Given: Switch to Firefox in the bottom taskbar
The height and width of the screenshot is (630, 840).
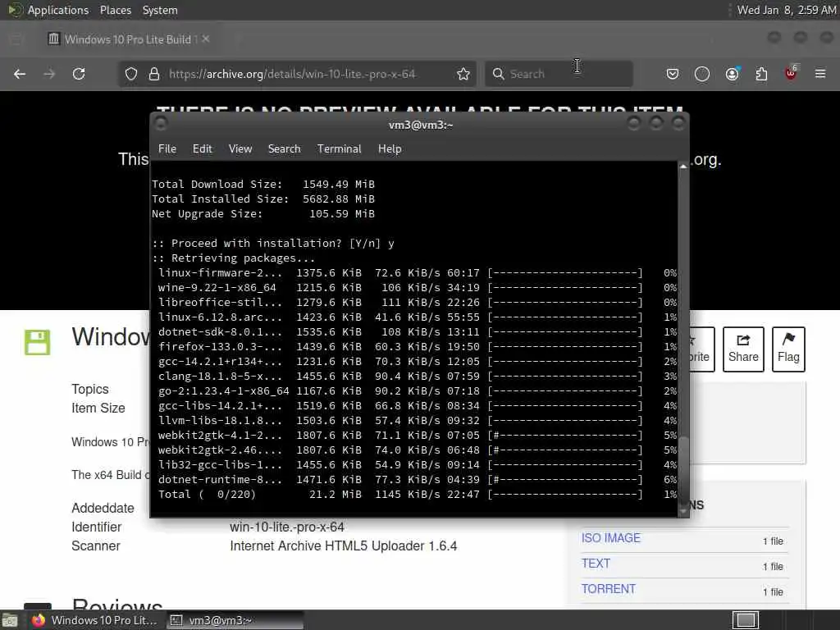Looking at the screenshot, I should (95, 620).
